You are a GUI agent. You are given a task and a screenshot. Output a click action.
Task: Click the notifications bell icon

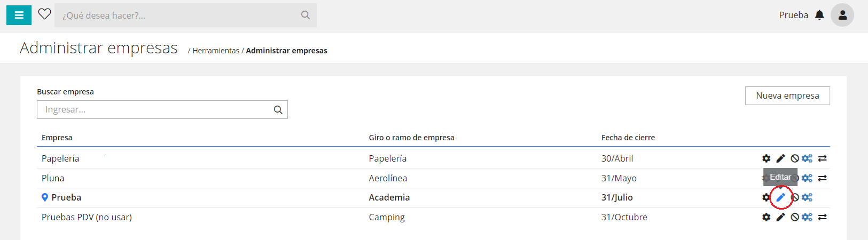point(819,15)
